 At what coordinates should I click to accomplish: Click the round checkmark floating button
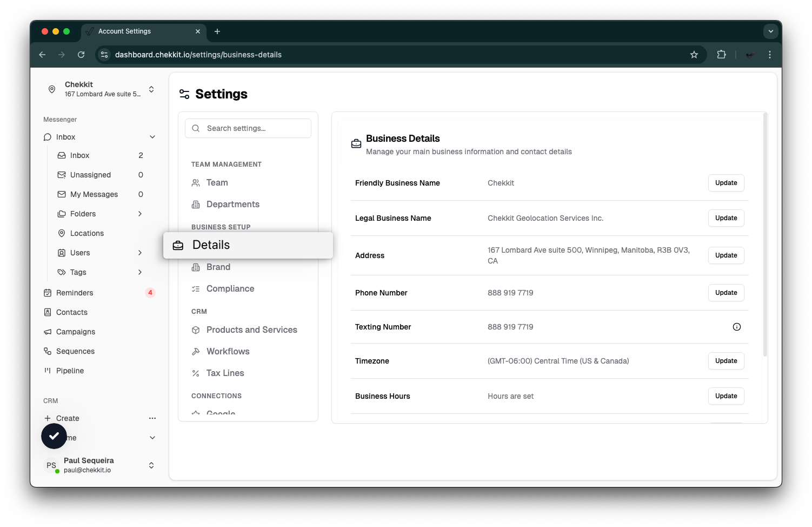click(54, 436)
